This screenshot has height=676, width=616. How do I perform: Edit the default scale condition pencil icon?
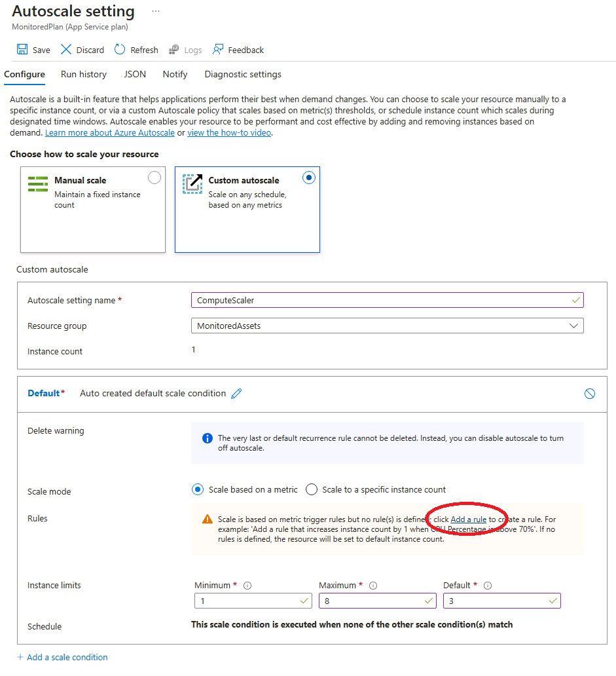[x=236, y=393]
